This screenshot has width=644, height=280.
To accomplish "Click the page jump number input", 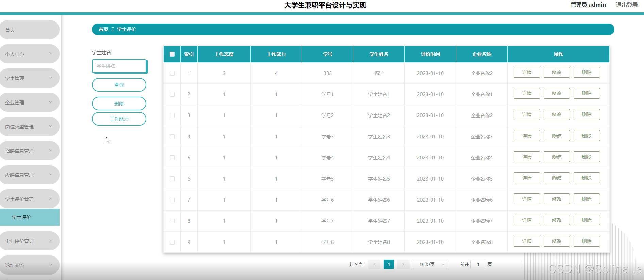I will pyautogui.click(x=478, y=264).
